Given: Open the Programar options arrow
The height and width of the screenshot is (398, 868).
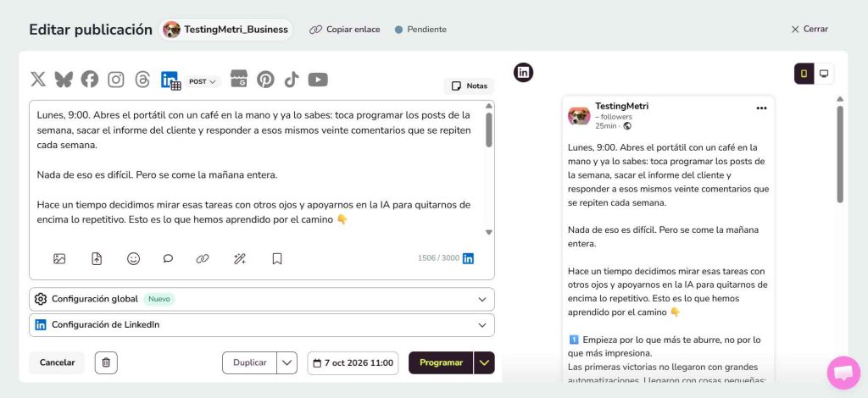Looking at the screenshot, I should pos(484,362).
